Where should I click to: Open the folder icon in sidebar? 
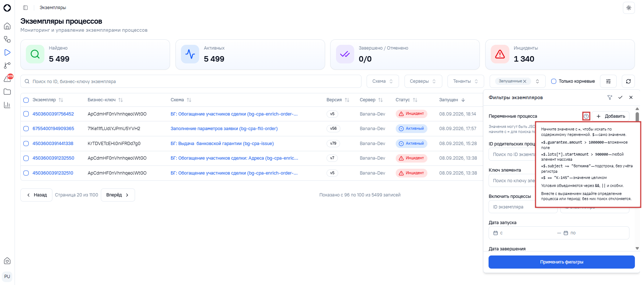coord(7,92)
